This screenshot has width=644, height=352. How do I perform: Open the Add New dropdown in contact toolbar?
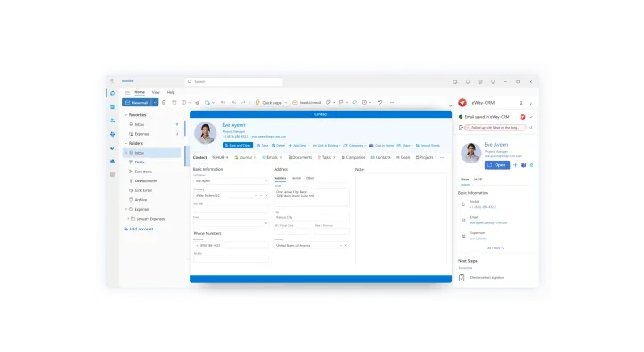299,146
